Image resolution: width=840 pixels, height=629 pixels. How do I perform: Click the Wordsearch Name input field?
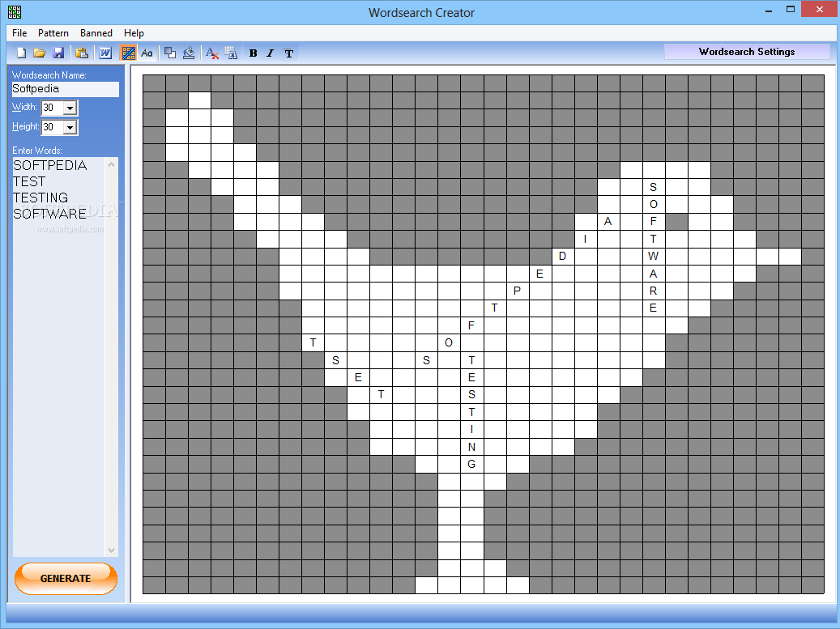[x=65, y=89]
